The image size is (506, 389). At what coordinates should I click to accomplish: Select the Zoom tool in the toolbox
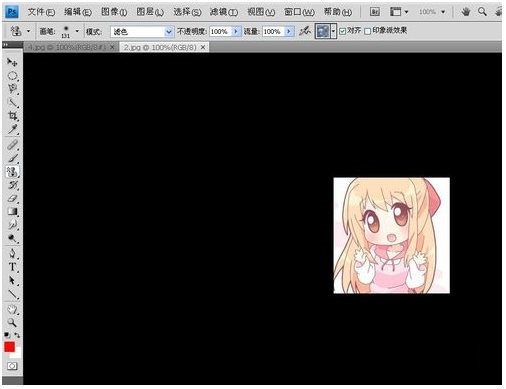tap(12, 322)
